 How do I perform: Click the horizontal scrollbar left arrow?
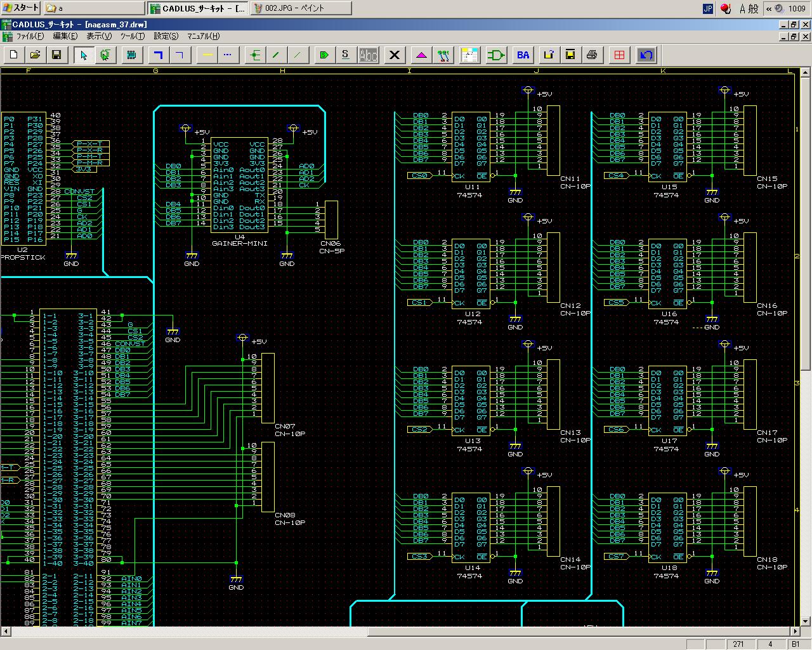6,632
